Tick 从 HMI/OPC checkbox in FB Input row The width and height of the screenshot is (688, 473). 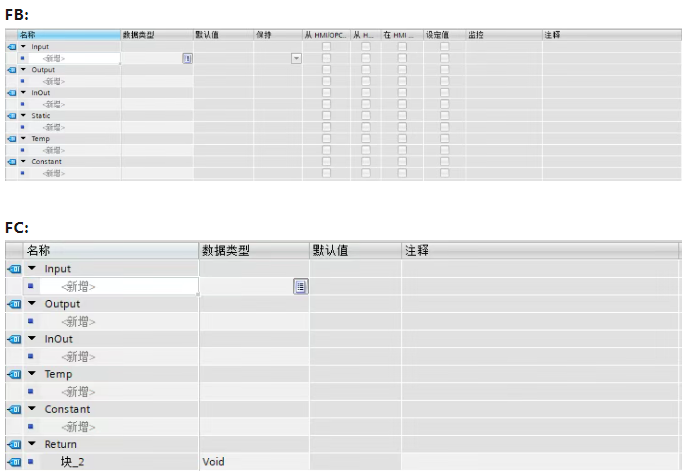click(326, 47)
